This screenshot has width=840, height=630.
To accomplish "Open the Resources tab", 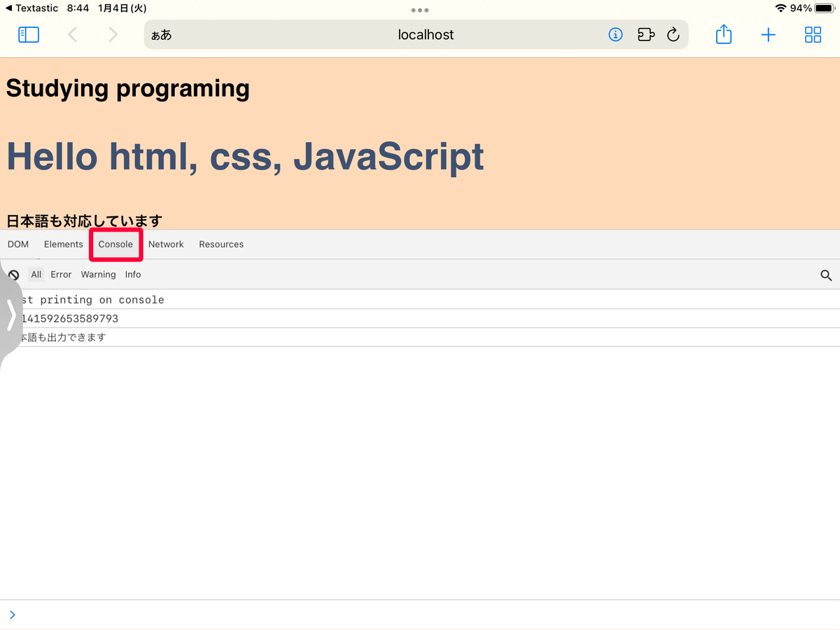I will pos(221,244).
